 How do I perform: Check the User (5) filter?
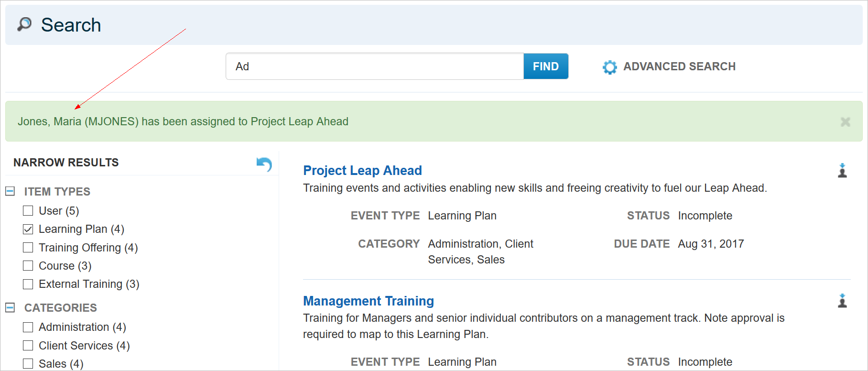pyautogui.click(x=28, y=211)
